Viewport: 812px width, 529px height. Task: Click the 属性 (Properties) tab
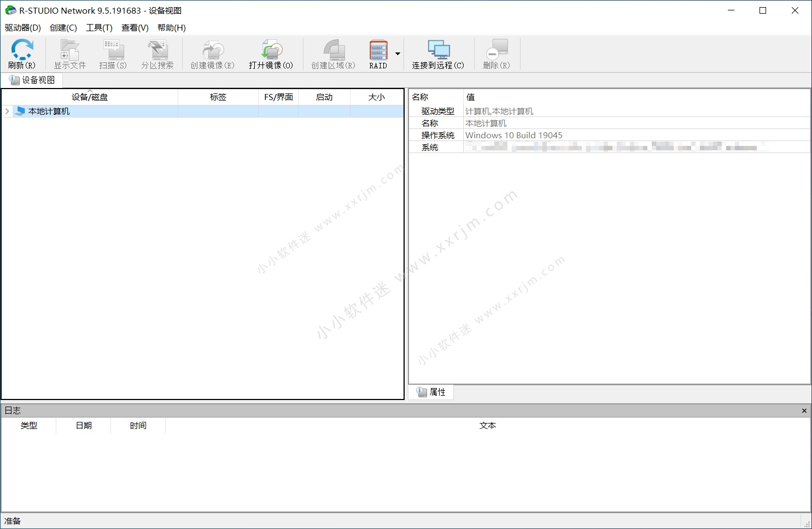click(430, 391)
